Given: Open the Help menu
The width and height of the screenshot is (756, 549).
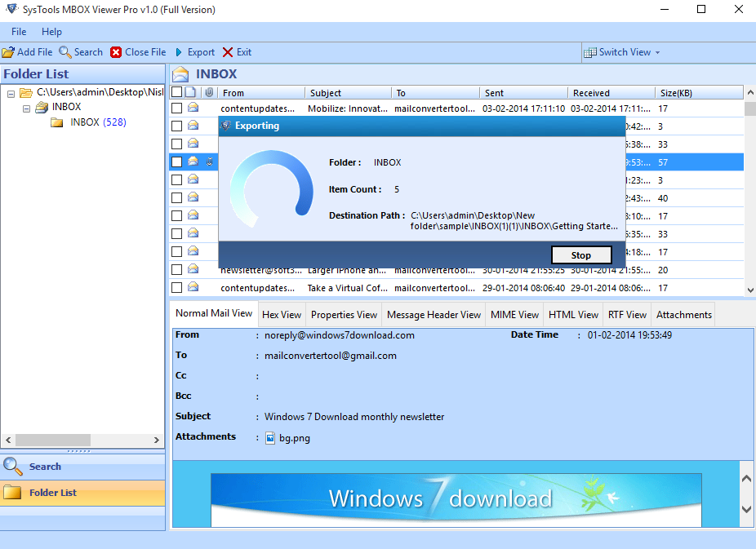Looking at the screenshot, I should tap(51, 32).
